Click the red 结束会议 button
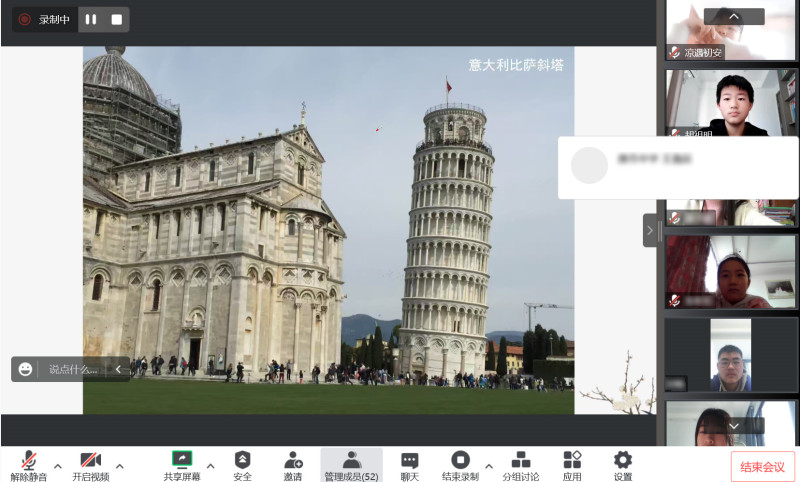 762,466
